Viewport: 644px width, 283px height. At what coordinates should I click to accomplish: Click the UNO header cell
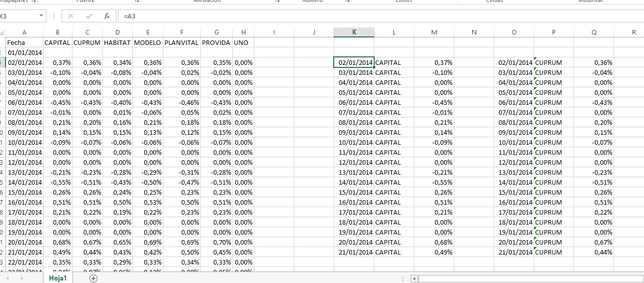point(243,42)
